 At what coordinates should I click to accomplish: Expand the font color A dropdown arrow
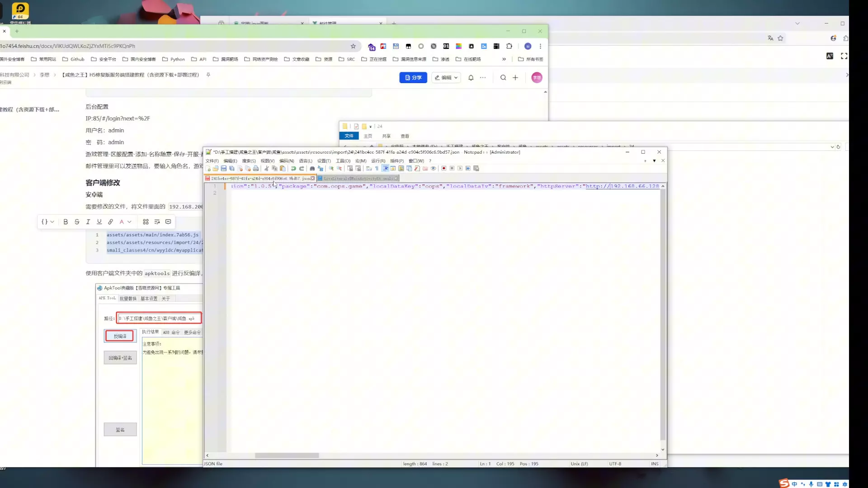click(129, 222)
